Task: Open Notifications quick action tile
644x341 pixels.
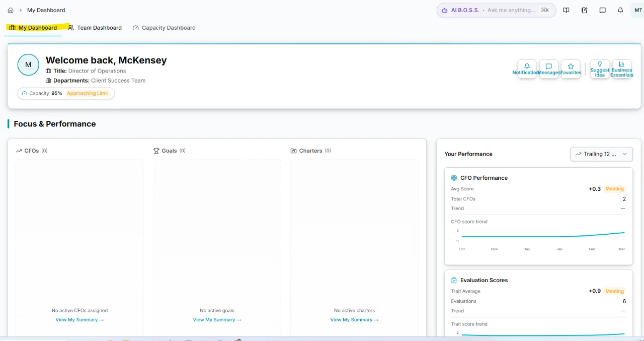Action: tap(527, 69)
